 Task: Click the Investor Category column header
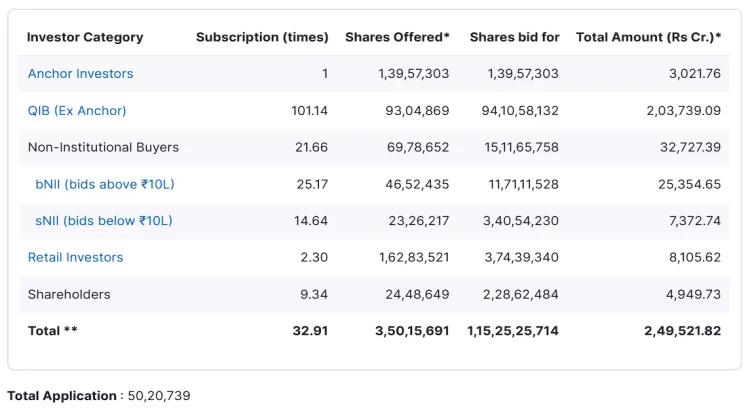point(85,37)
